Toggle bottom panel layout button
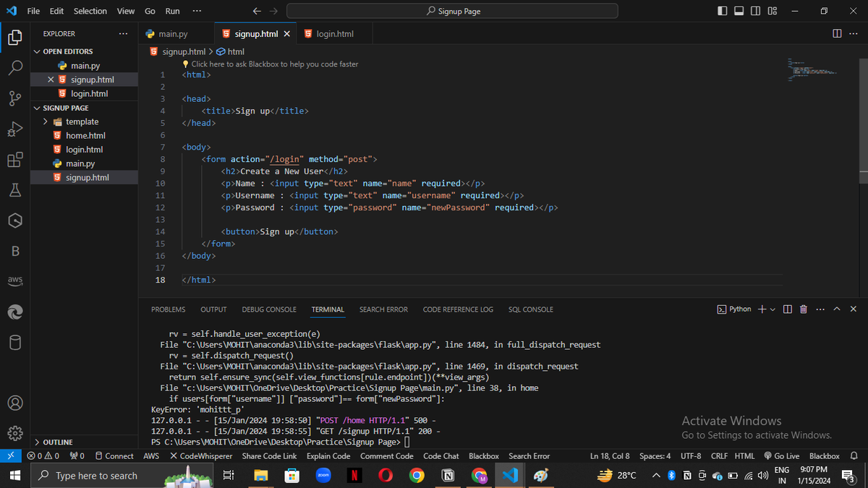868x488 pixels. pos(739,11)
